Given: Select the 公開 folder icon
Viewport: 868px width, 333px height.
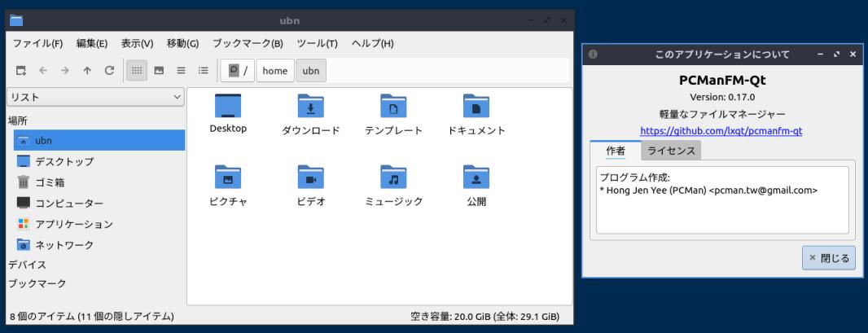Looking at the screenshot, I should pyautogui.click(x=476, y=177).
